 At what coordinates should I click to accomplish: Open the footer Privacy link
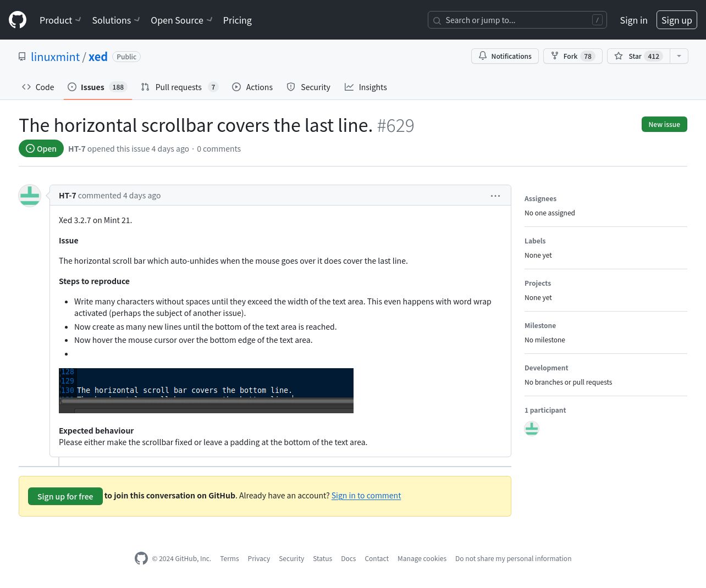tap(259, 558)
